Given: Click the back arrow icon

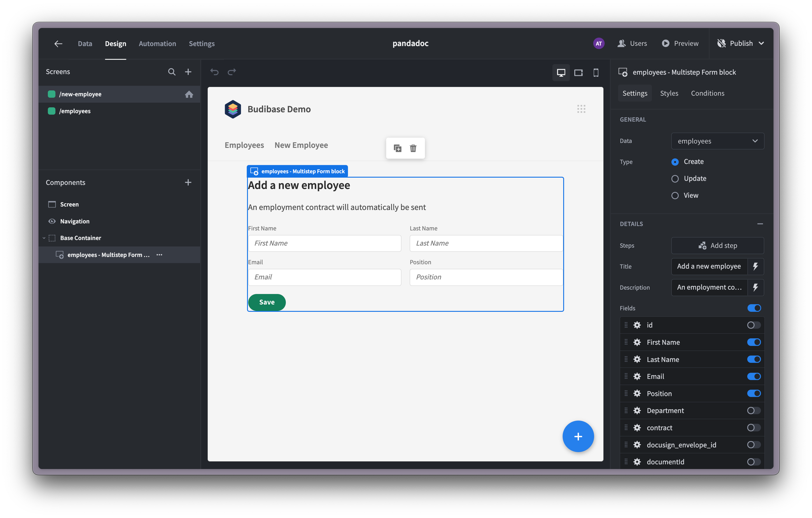Looking at the screenshot, I should pyautogui.click(x=58, y=43).
